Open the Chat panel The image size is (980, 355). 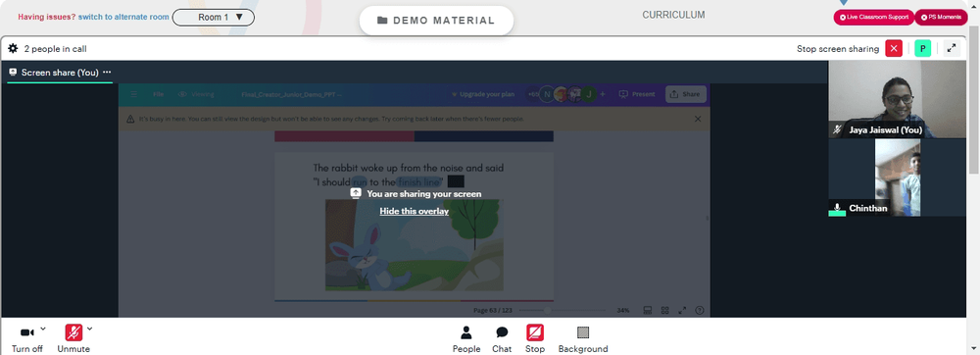point(502,339)
